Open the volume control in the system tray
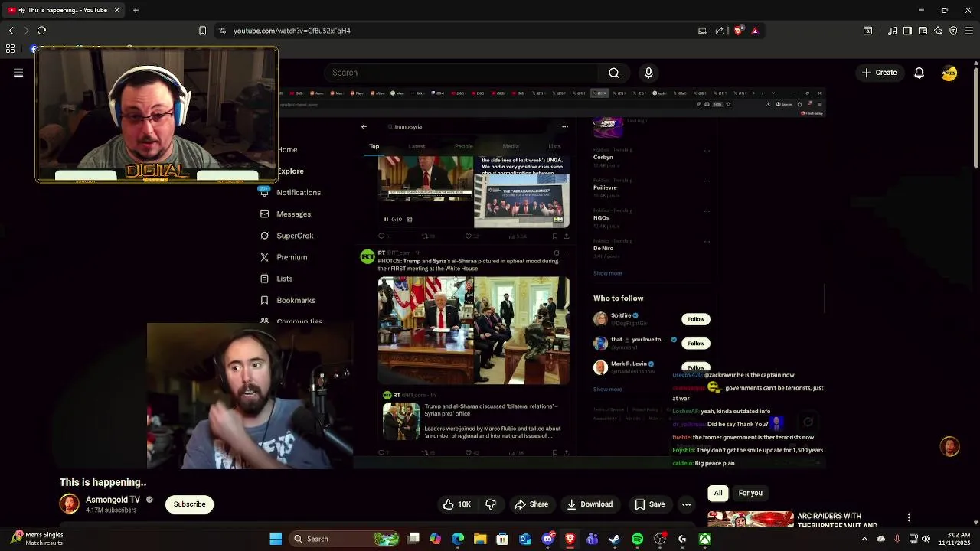 pyautogui.click(x=926, y=539)
